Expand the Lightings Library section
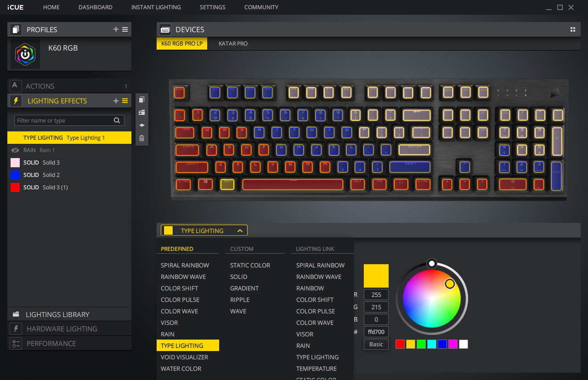The height and width of the screenshot is (380, 588). pyautogui.click(x=69, y=314)
